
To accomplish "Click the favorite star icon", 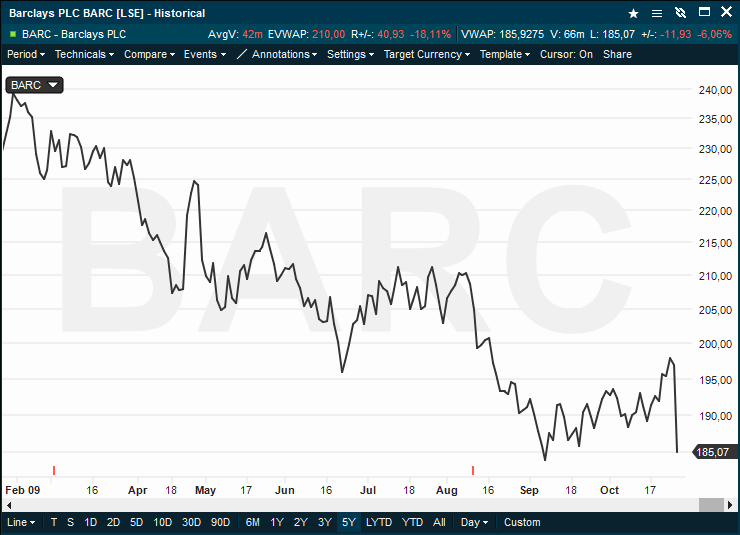I will coord(633,13).
